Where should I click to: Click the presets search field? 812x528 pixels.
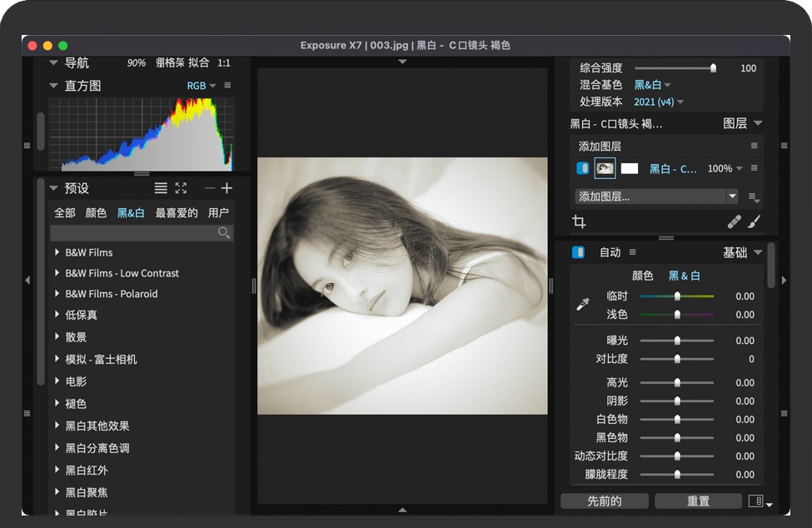(133, 233)
